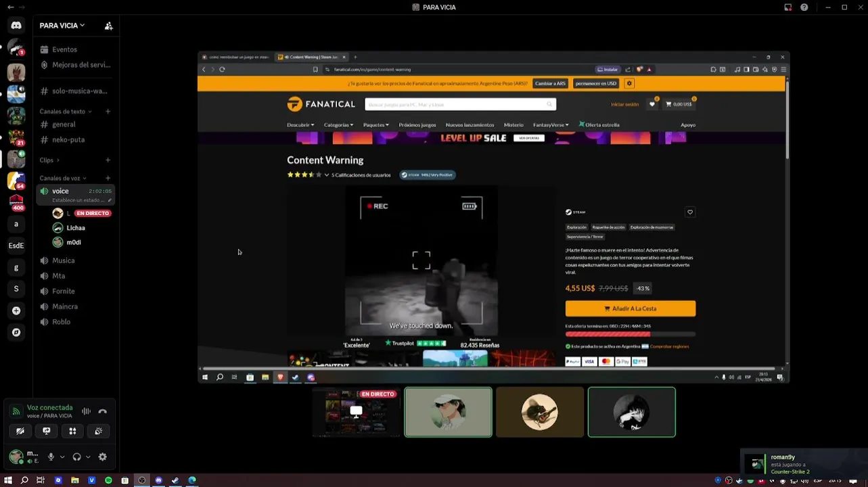Expand the Clips category
The width and height of the screenshot is (868, 487).
[49, 160]
